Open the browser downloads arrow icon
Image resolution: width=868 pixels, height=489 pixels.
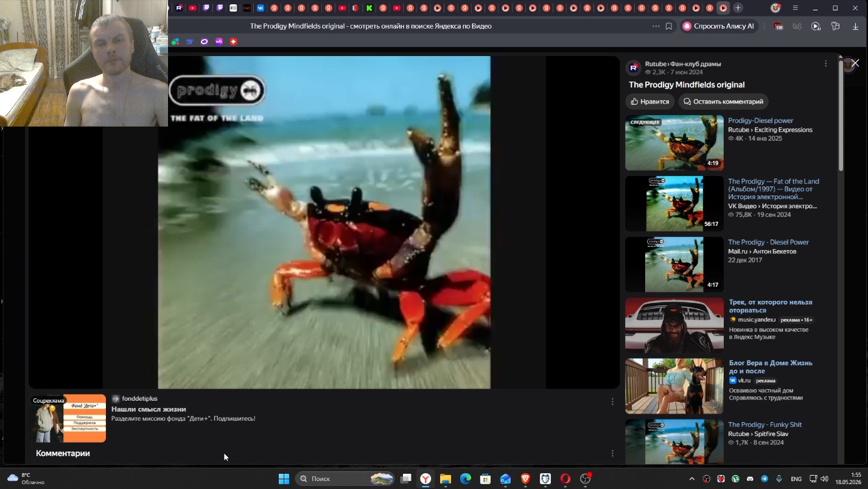pyautogui.click(x=855, y=26)
